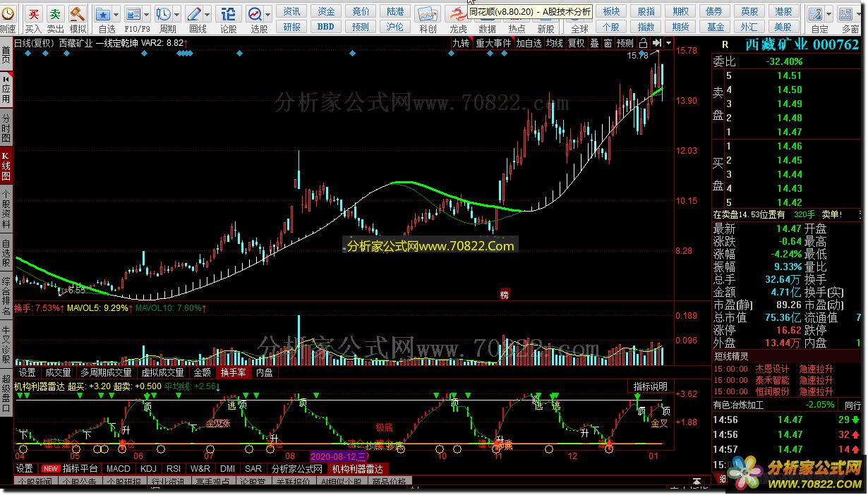Switch to the 换手率 turnover tab

[233, 372]
